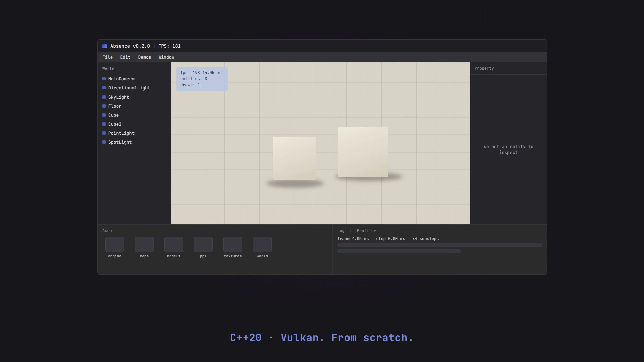Click the blue icon beside PointLight
Viewport: 644px width, 362px height.
click(104, 133)
